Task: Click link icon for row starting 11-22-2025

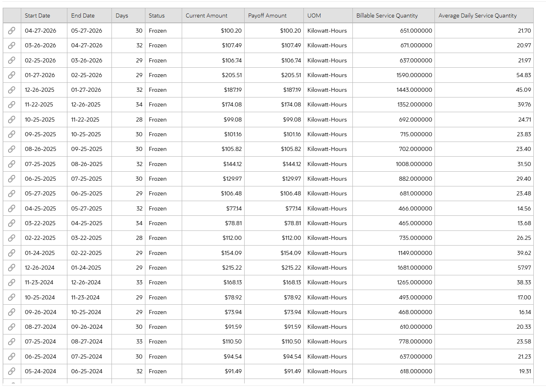Action: click(x=12, y=104)
